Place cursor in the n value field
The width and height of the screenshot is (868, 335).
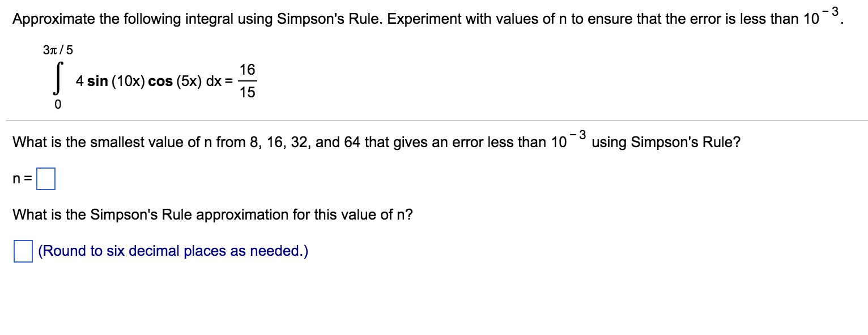click(45, 178)
